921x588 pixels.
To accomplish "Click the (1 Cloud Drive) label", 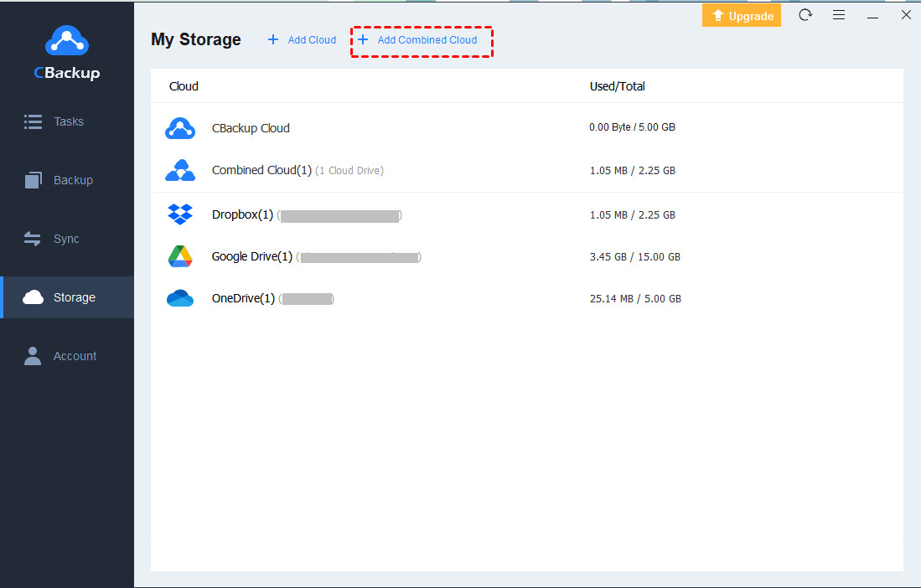I will coord(349,171).
